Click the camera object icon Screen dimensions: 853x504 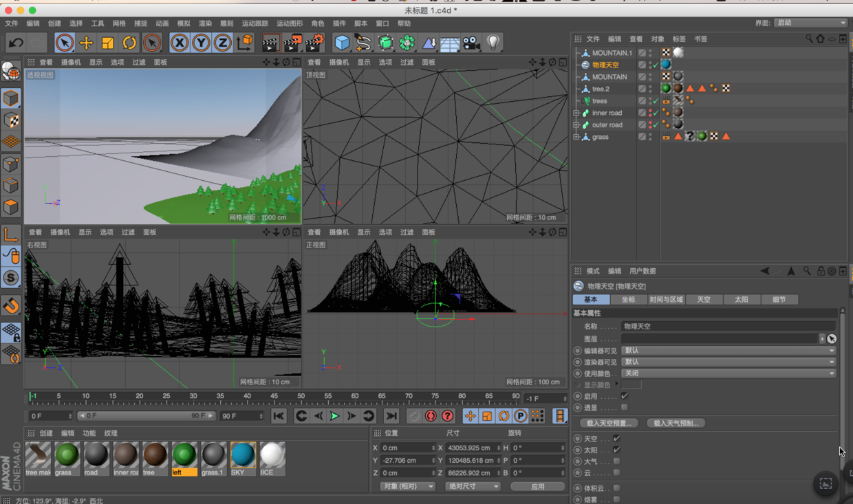(471, 43)
